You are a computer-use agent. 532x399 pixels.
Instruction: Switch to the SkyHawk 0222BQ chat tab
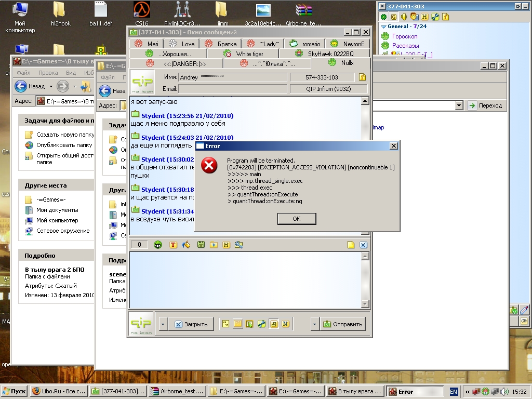[x=324, y=54]
